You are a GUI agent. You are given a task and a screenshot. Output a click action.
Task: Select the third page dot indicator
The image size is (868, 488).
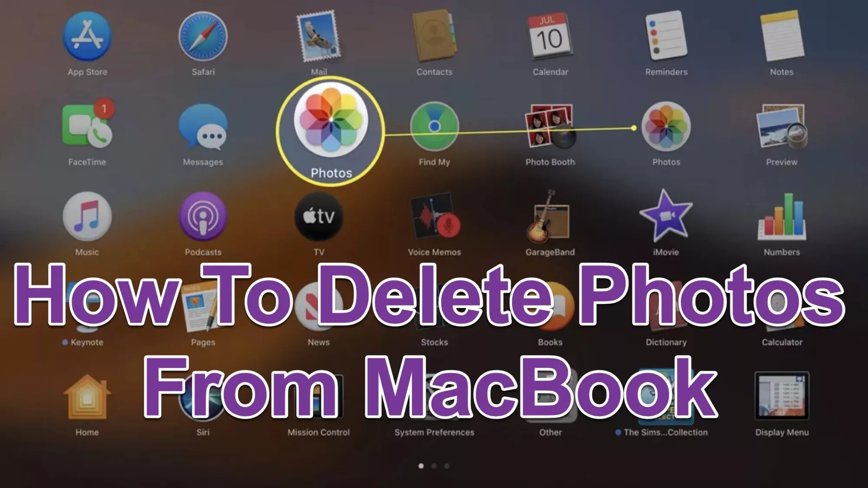(x=447, y=465)
